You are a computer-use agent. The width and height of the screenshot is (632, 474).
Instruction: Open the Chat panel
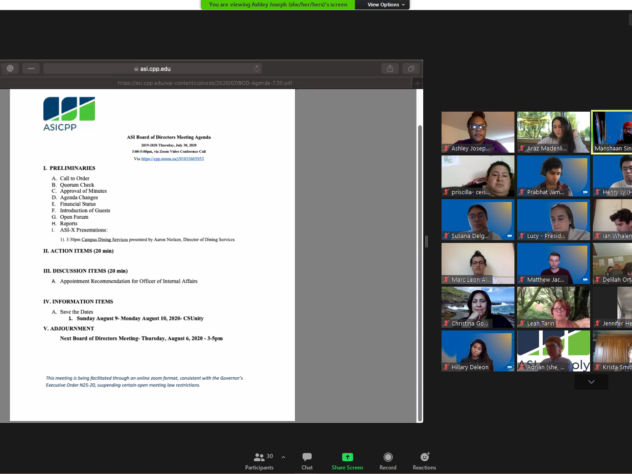[x=307, y=462]
